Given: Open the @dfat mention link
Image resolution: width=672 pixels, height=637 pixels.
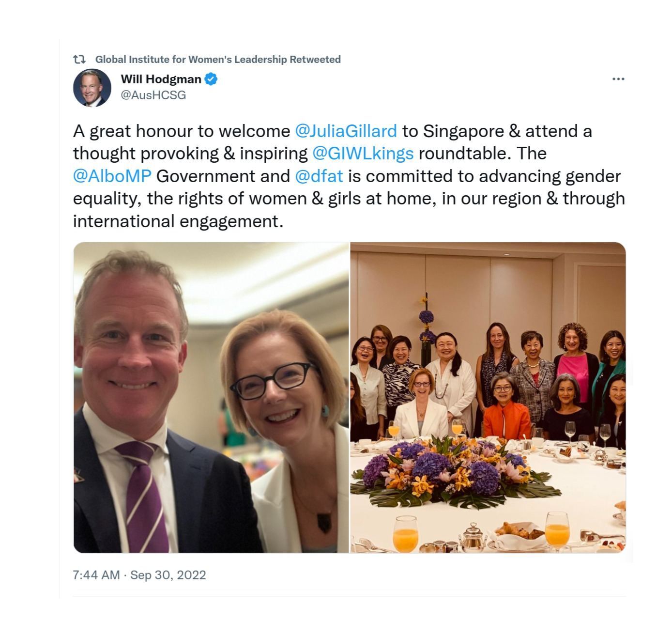Looking at the screenshot, I should point(319,176).
